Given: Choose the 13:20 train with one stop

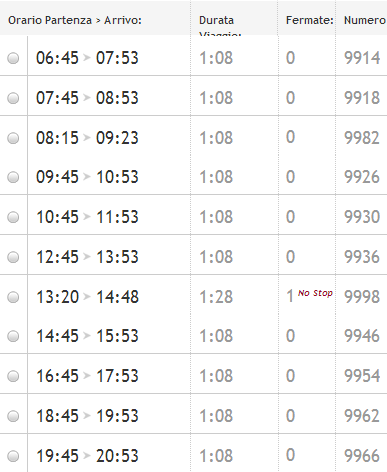Looking at the screenshot, I should pos(13,297).
